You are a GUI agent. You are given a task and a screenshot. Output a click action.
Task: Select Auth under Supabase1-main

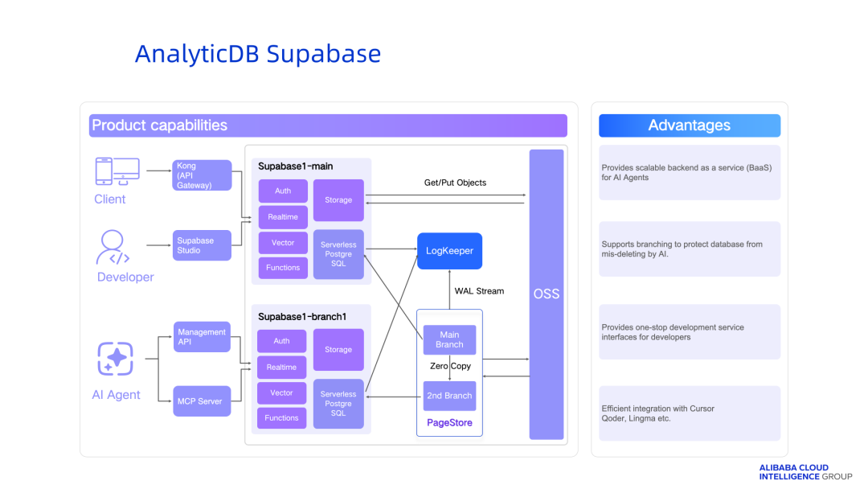[283, 191]
